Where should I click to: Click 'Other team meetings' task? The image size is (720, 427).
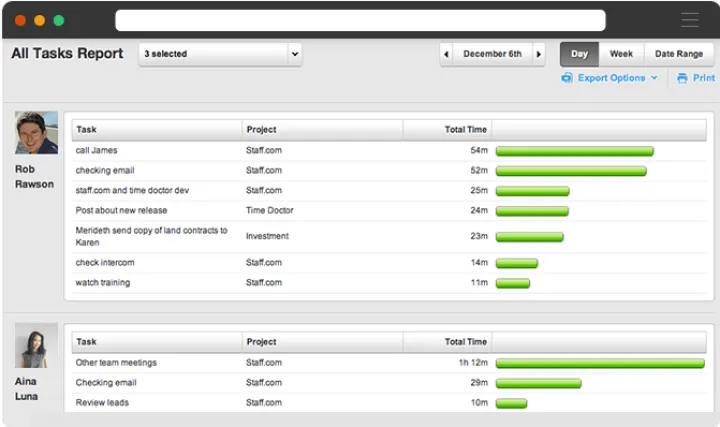[x=116, y=363]
